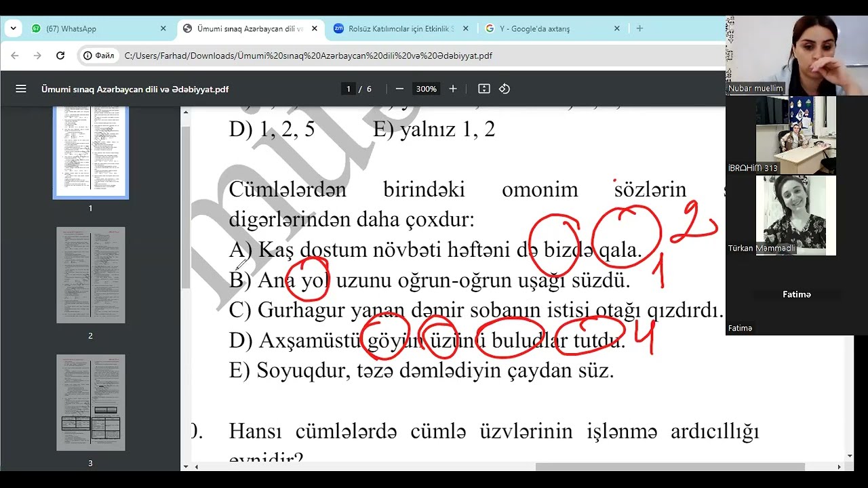The image size is (868, 488).
Task: Click the horizontal scrollbar of the PDF view
Action: tap(670, 467)
